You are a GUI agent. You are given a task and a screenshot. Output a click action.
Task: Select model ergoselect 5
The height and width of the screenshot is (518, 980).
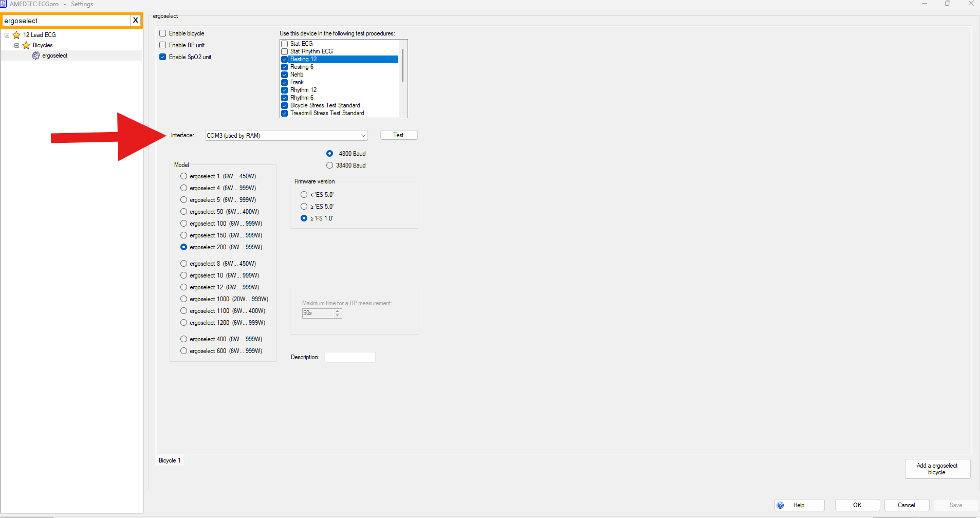184,200
